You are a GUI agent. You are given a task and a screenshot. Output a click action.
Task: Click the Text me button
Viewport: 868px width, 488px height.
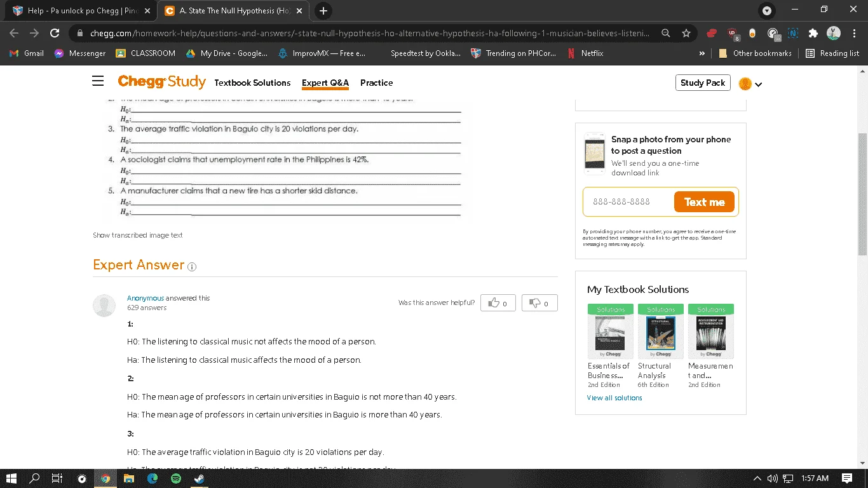[x=704, y=202]
